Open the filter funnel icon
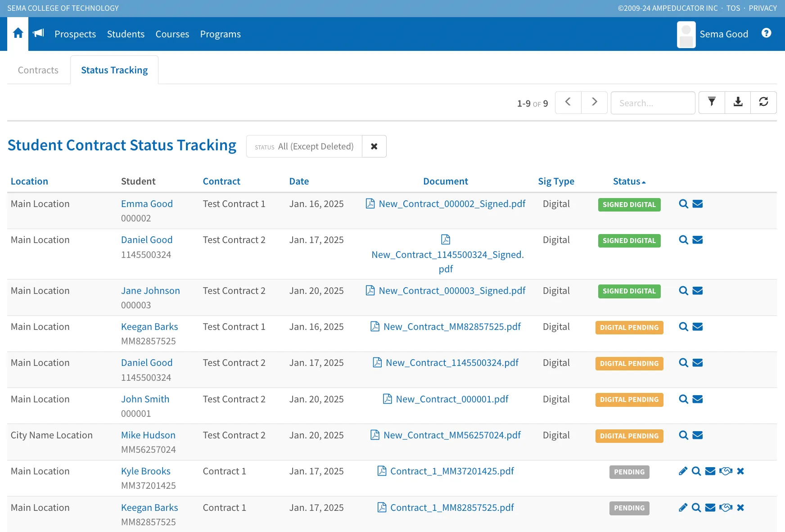This screenshot has width=785, height=532. point(712,103)
